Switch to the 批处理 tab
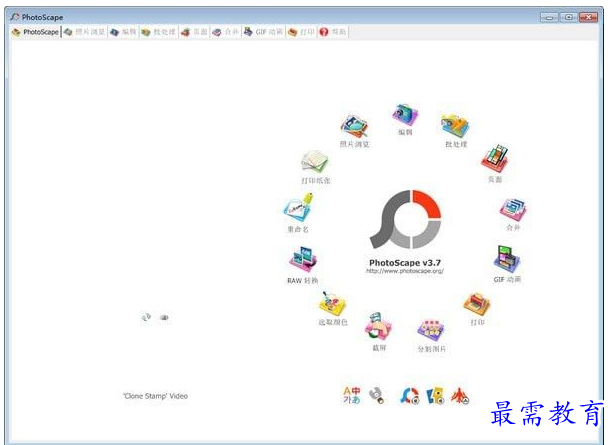612x445 pixels. coord(158,32)
